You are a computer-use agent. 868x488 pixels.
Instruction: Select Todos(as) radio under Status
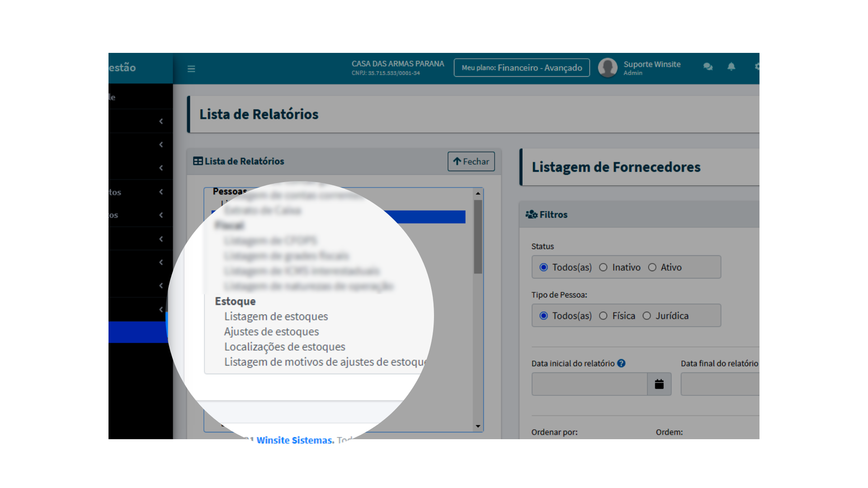tap(544, 267)
